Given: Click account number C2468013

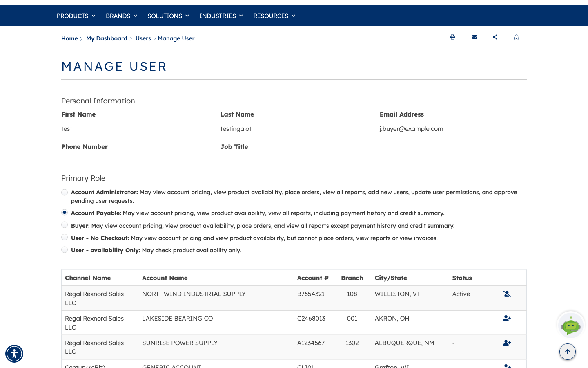Looking at the screenshot, I should [x=311, y=319].
